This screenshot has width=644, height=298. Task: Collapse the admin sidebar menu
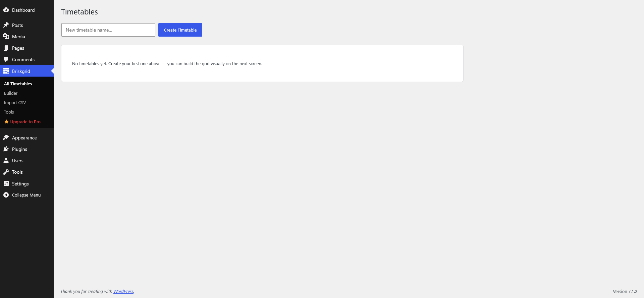(26, 195)
